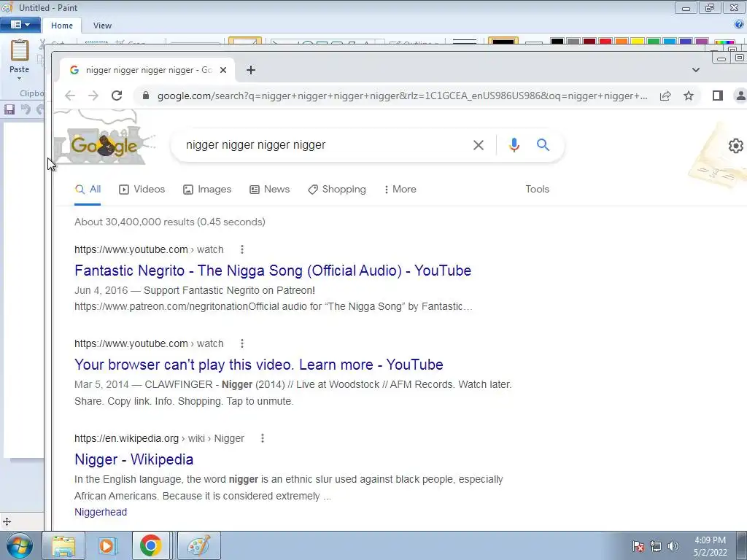Viewport: 747px width, 560px height.
Task: Click the "Mar 5, 2014" CLAWFINGER snippet line
Action: (x=293, y=385)
